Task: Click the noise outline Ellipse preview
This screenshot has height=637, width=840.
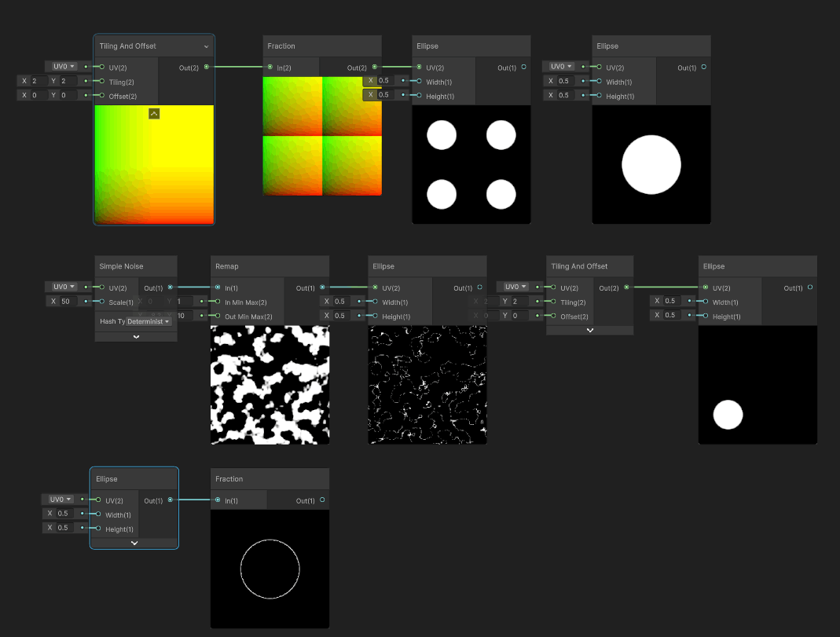Action: point(427,385)
